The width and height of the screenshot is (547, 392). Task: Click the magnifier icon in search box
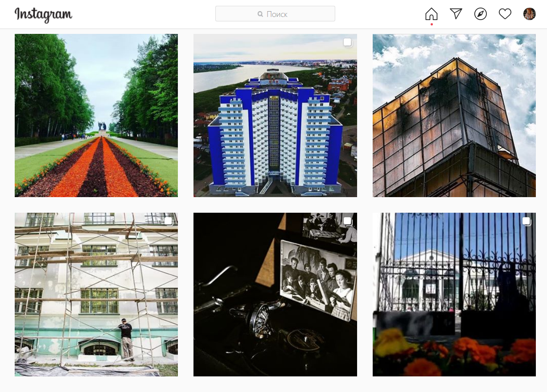tap(260, 14)
